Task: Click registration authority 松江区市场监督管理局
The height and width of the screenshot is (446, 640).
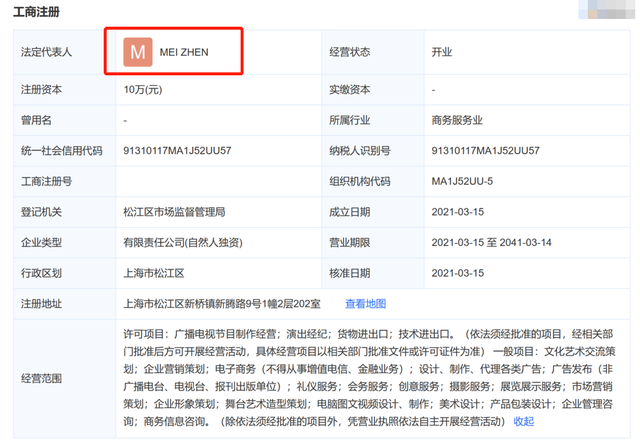Action: (174, 212)
